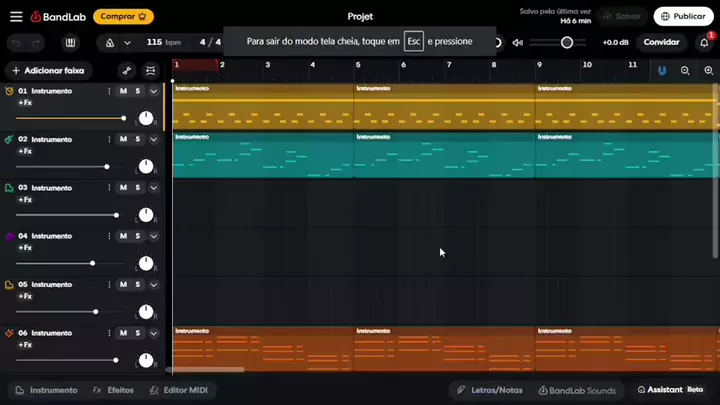Image resolution: width=720 pixels, height=405 pixels.
Task: Edit the 115 bpm tempo value
Action: 163,42
